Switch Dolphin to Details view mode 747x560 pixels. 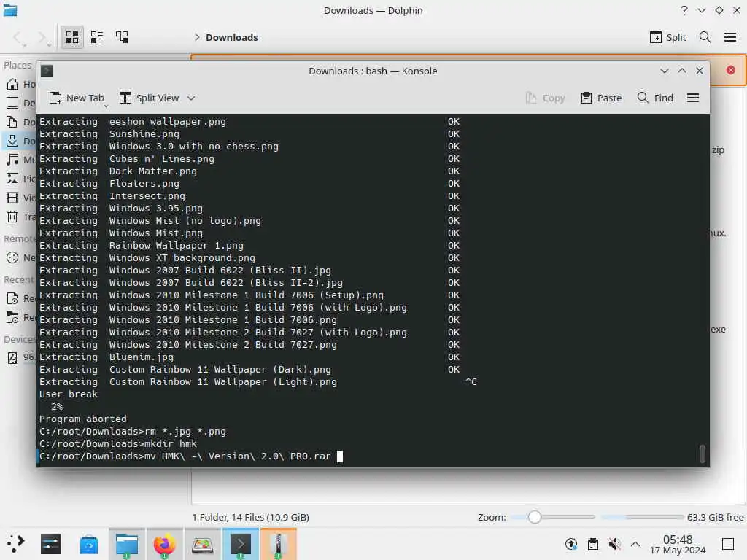tap(122, 37)
